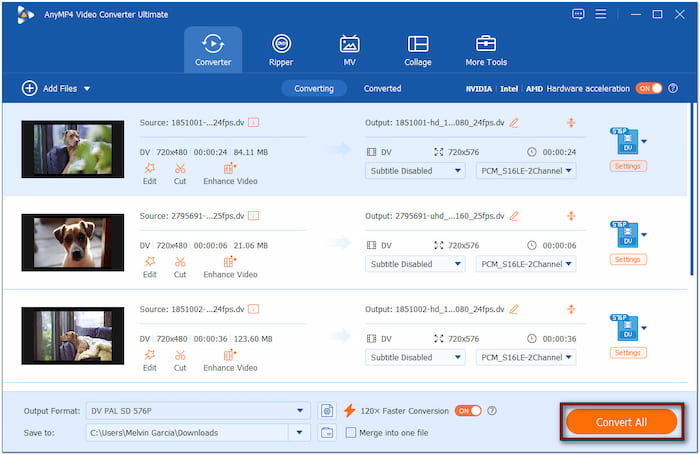
Task: Open the More Tools tab
Action: coord(486,50)
